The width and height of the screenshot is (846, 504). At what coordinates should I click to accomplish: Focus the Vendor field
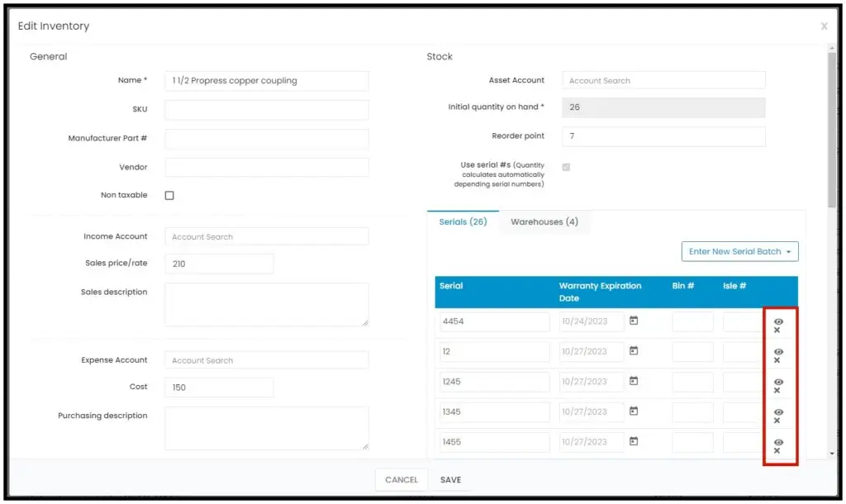coord(267,167)
